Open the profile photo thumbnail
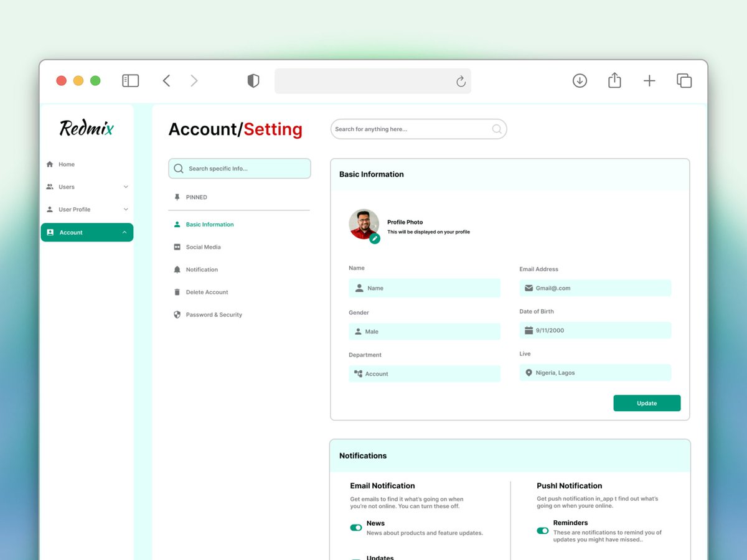Screen dimensions: 747x560 [x=364, y=224]
